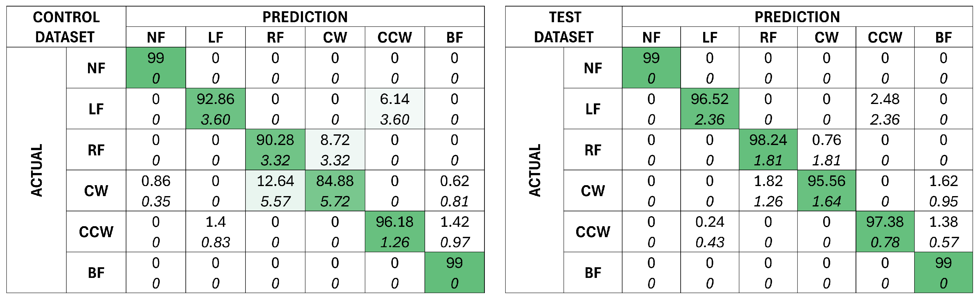
Task: Click the 0.86 cell in CW row
Action: (x=156, y=190)
